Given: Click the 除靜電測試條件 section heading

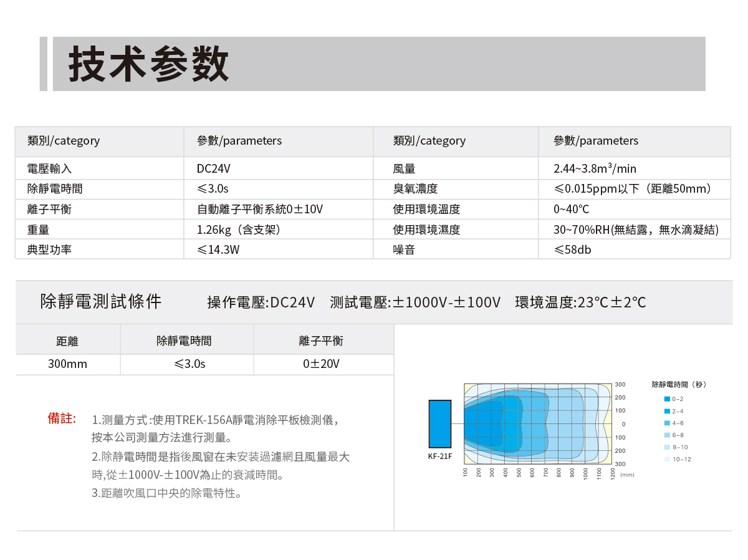Looking at the screenshot, I should pyautogui.click(x=101, y=302).
